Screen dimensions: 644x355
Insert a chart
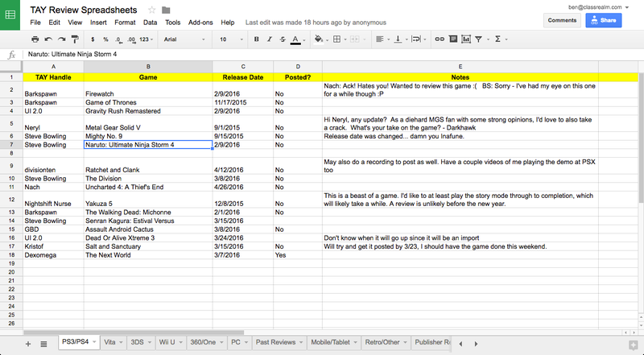point(466,39)
